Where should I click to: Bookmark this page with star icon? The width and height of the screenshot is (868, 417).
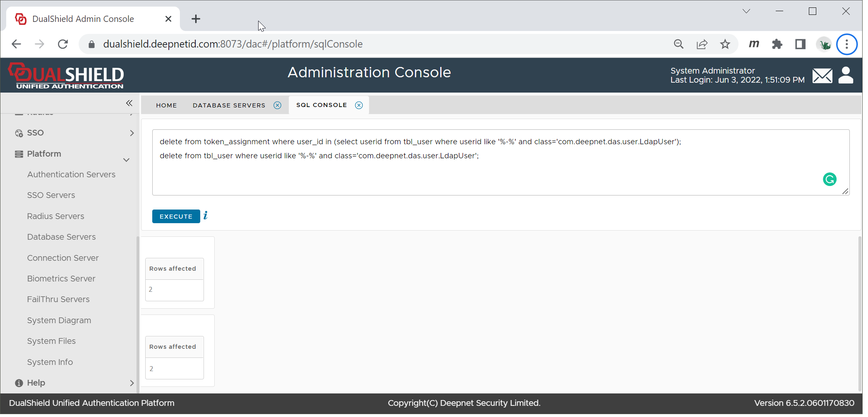point(725,44)
